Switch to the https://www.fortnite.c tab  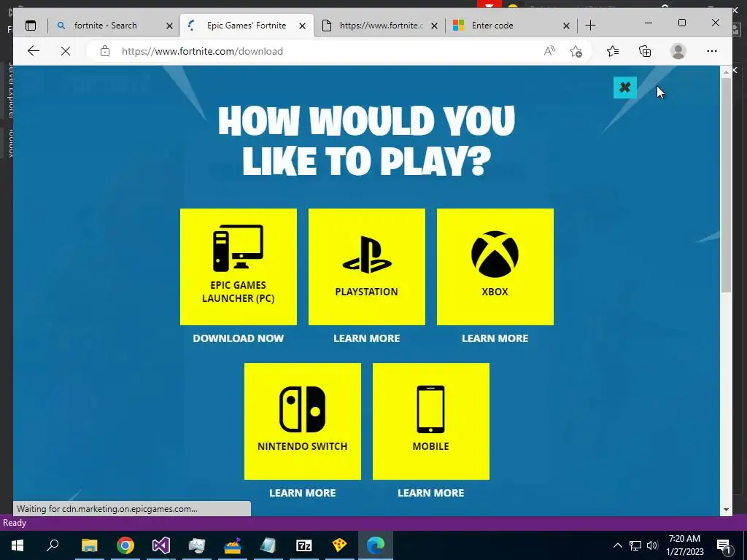381,26
